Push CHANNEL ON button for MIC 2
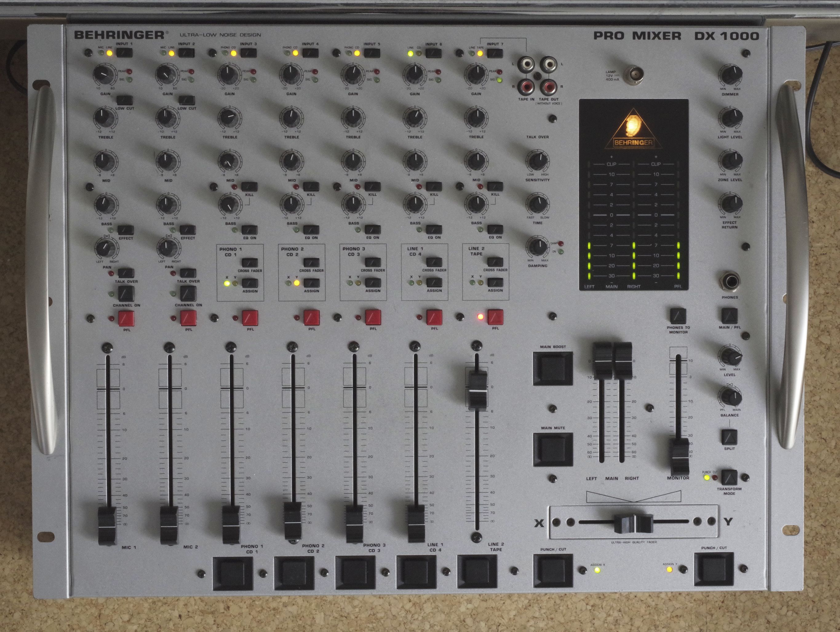840x632 pixels. (x=188, y=294)
